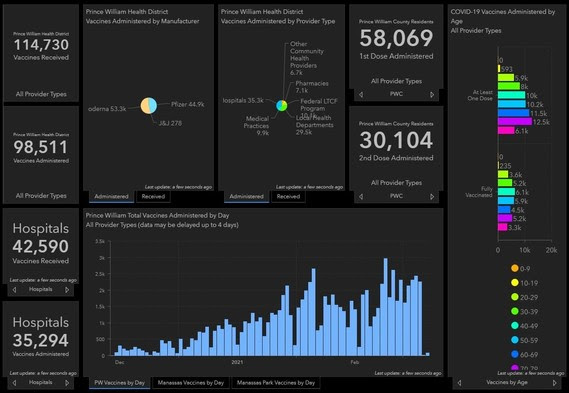
Task: Click the manufacturer pie chart
Action: tap(149, 106)
